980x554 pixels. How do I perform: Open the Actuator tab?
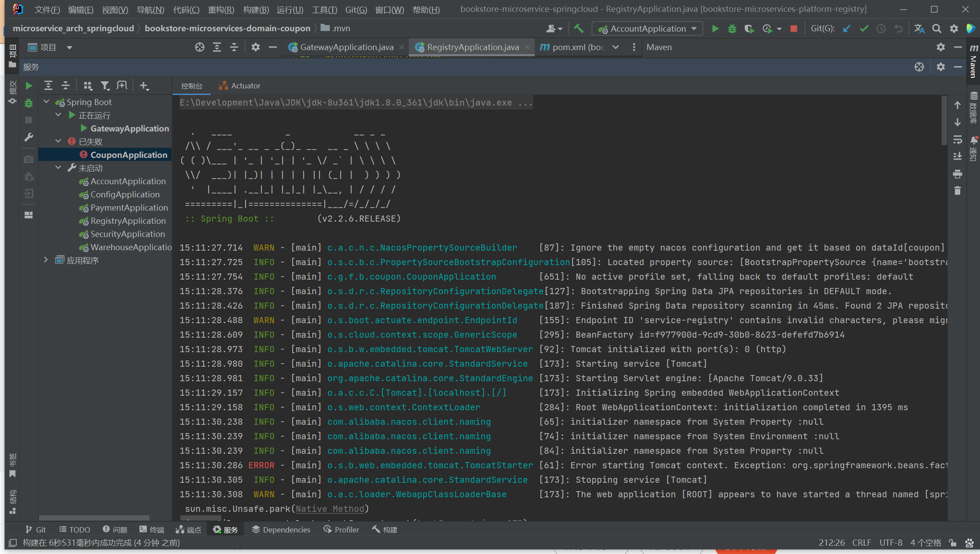(x=240, y=86)
